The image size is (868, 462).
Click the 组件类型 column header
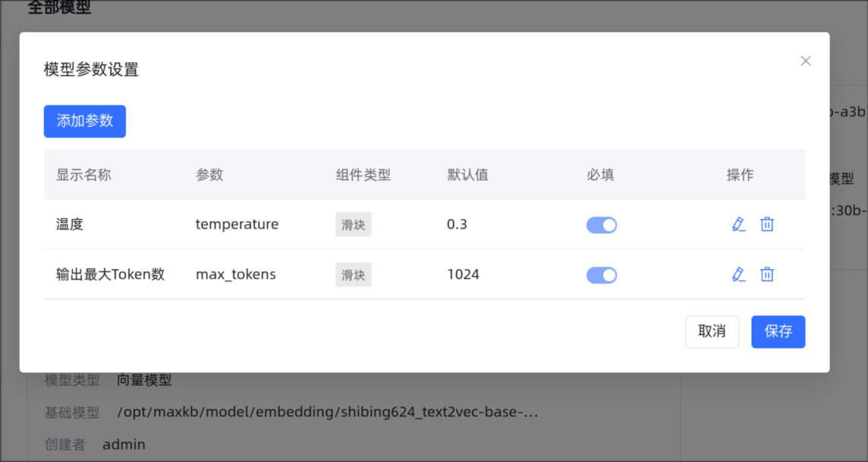363,175
